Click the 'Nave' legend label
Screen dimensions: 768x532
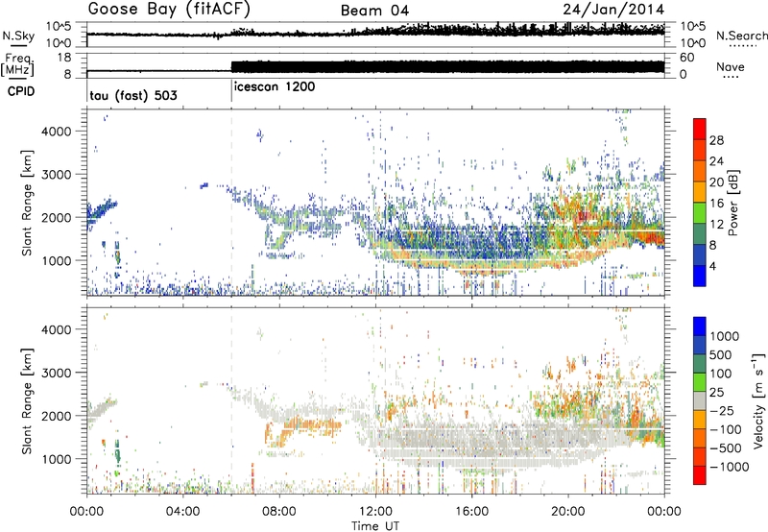731,66
